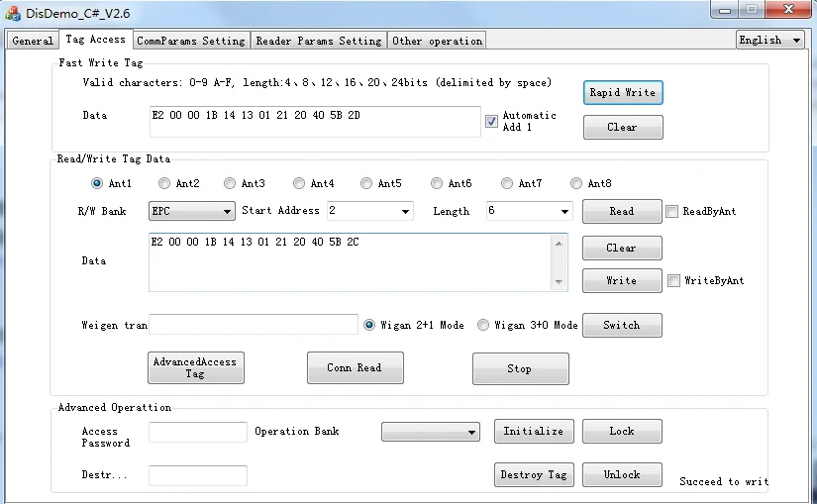Click the data area scroll down arrow
The height and width of the screenshot is (504, 817).
pos(560,282)
